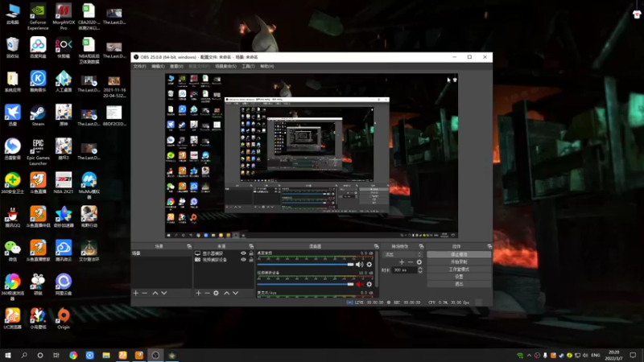Click desktop audio volume slider
Viewport: 644px width, 362px height.
pyautogui.click(x=305, y=265)
